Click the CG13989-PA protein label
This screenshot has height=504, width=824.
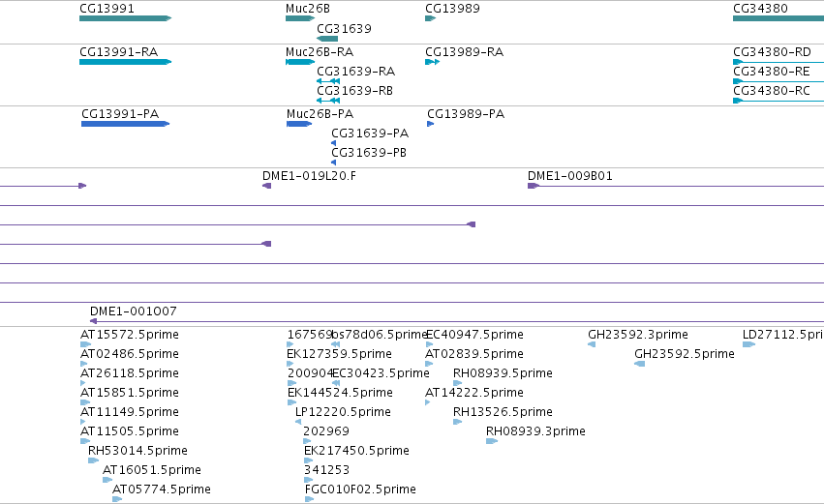(x=466, y=114)
